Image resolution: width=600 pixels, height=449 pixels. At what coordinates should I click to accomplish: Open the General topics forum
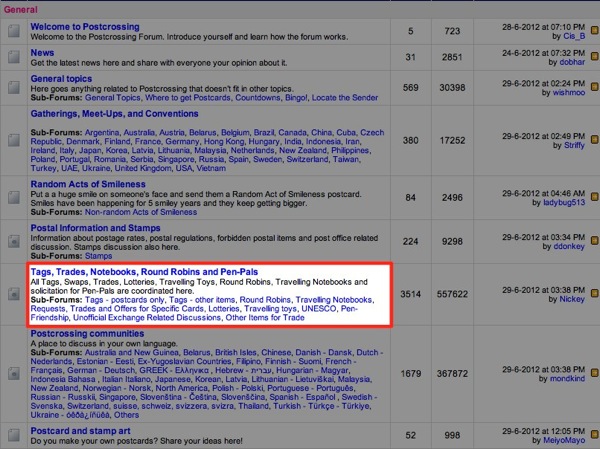[x=61, y=79]
